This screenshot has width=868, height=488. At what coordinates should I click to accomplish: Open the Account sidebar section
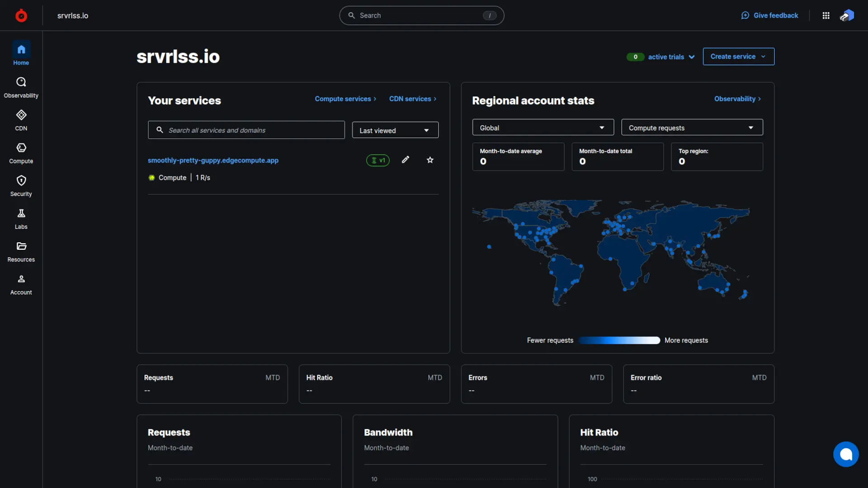click(x=21, y=285)
